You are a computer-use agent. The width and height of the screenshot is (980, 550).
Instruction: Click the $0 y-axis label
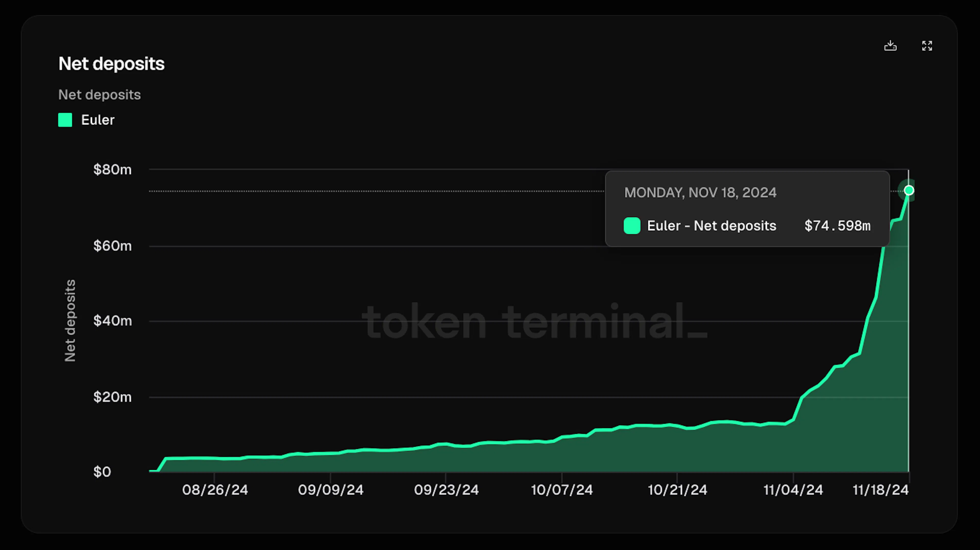click(102, 472)
